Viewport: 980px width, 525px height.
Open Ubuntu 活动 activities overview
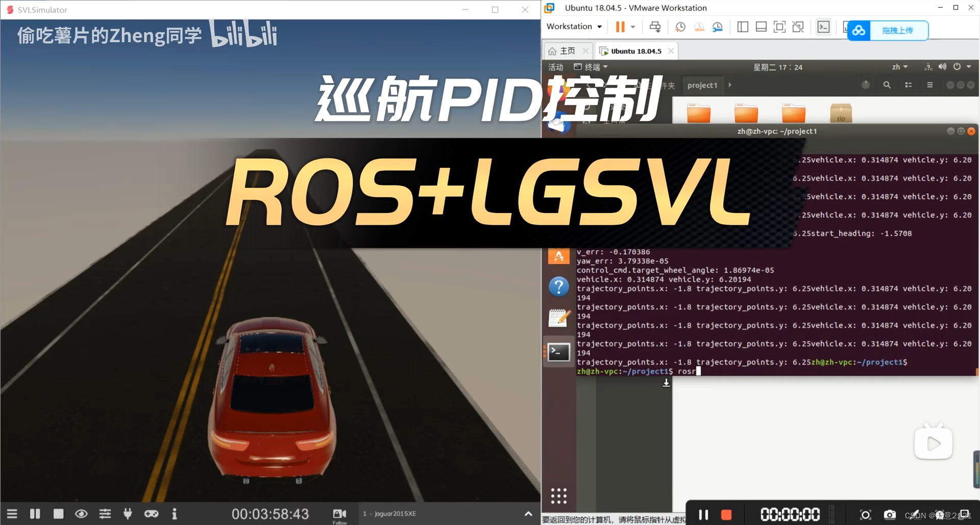coord(555,67)
